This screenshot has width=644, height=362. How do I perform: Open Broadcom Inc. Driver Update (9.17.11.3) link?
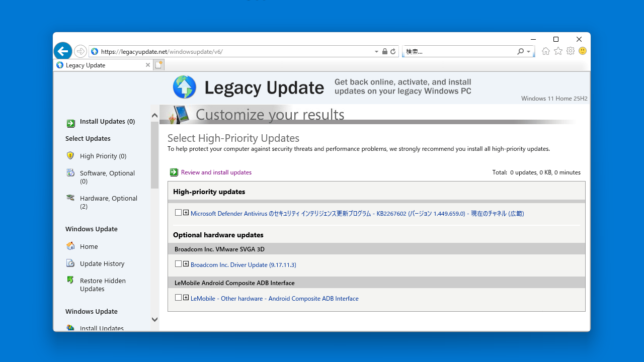pos(244,265)
